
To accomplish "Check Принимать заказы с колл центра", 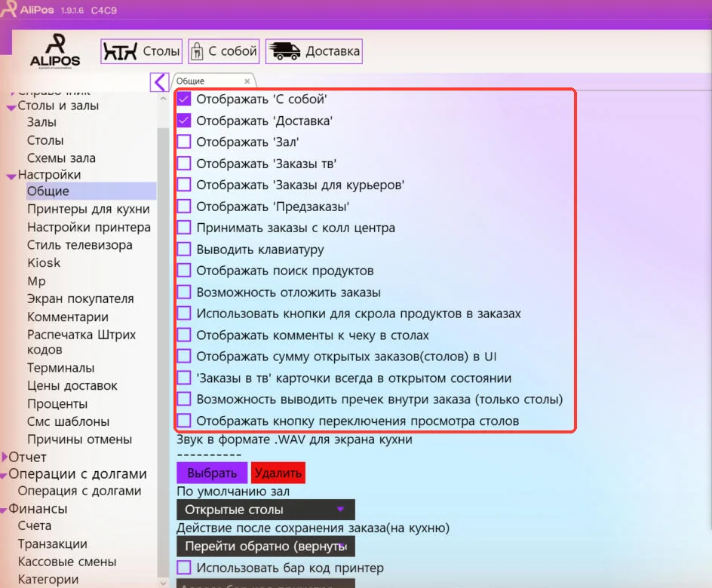I will click(184, 228).
